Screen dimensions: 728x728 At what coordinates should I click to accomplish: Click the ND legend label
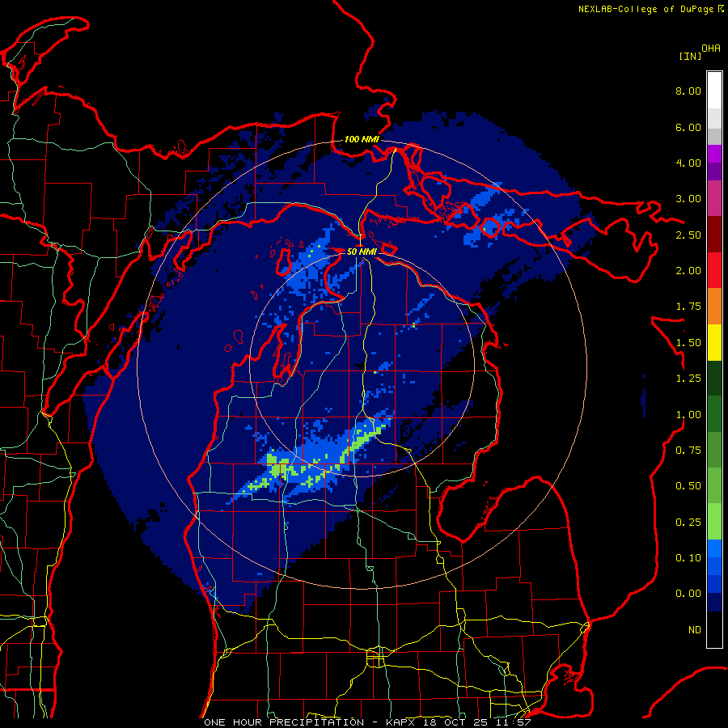point(695,630)
